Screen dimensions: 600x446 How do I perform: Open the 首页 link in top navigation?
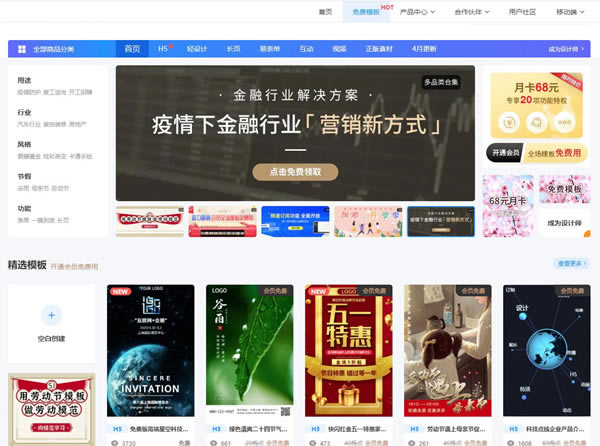pos(325,12)
